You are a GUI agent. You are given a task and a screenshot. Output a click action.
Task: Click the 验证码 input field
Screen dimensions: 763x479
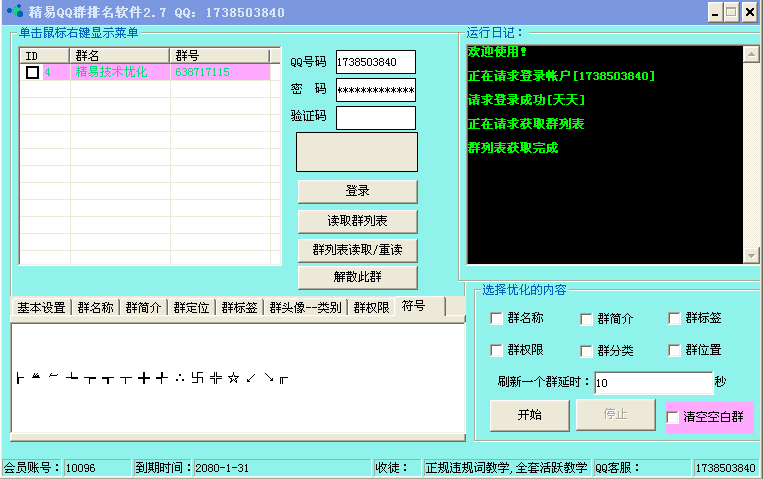point(376,118)
